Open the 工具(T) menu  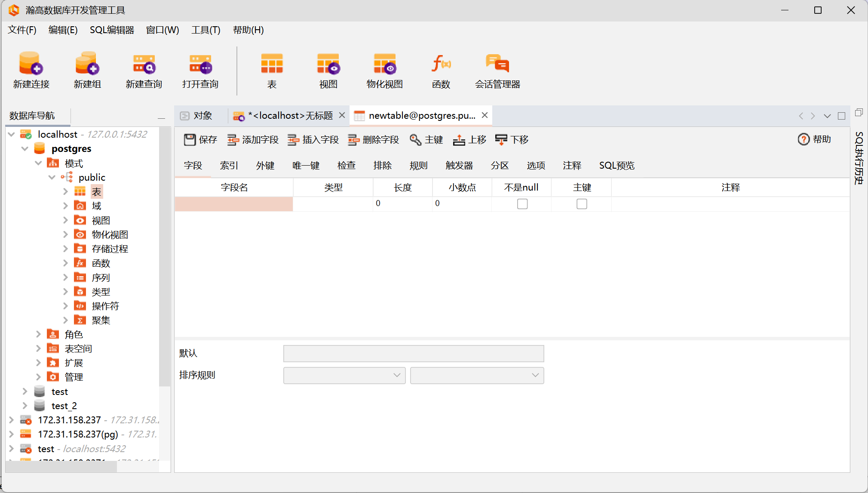206,30
